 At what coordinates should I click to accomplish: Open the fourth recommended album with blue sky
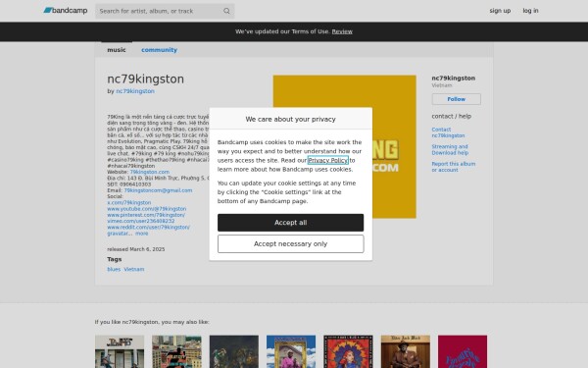[291, 351]
